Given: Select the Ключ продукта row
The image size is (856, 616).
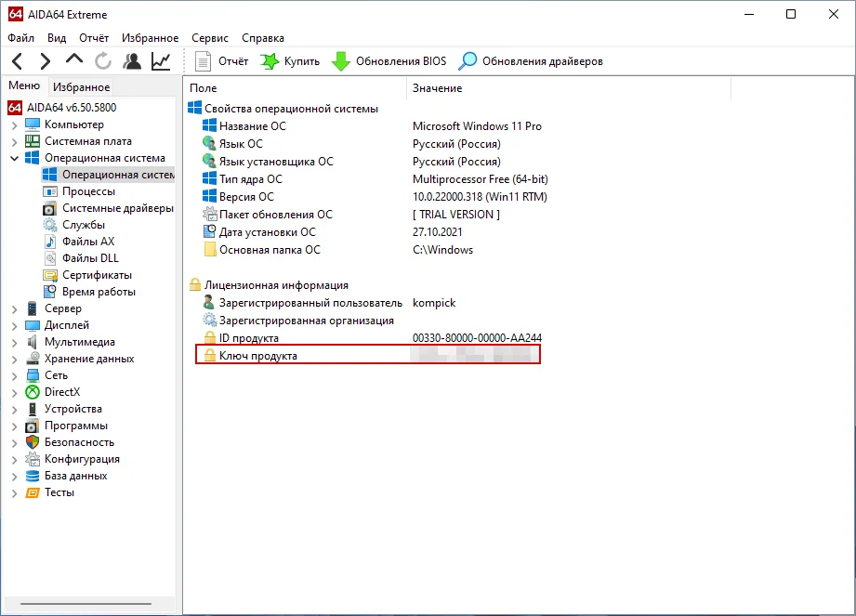Looking at the screenshot, I should pos(258,356).
